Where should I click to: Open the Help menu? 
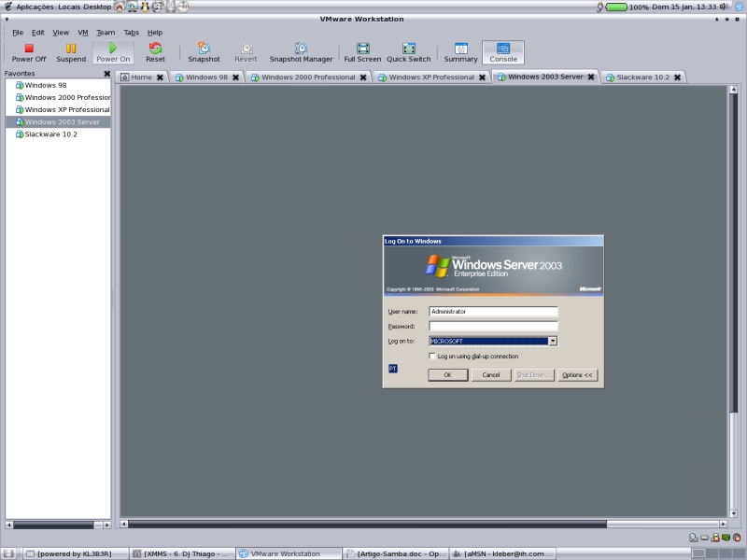[155, 33]
